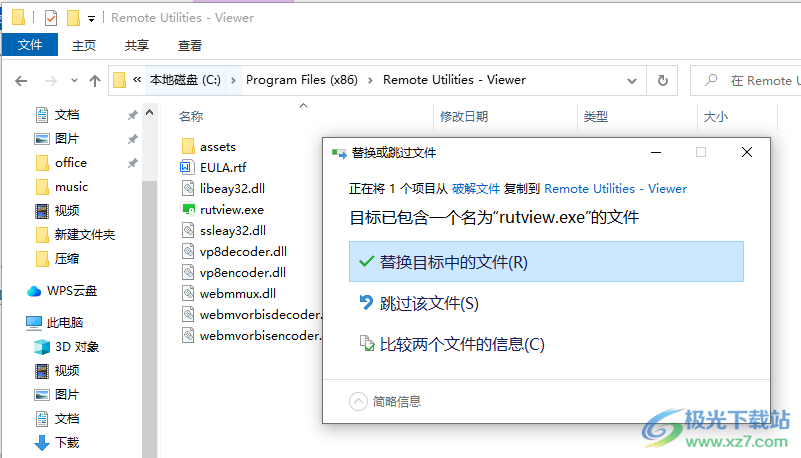This screenshot has width=801, height=458.
Task: Open the office folder in sidebar
Action: point(71,163)
